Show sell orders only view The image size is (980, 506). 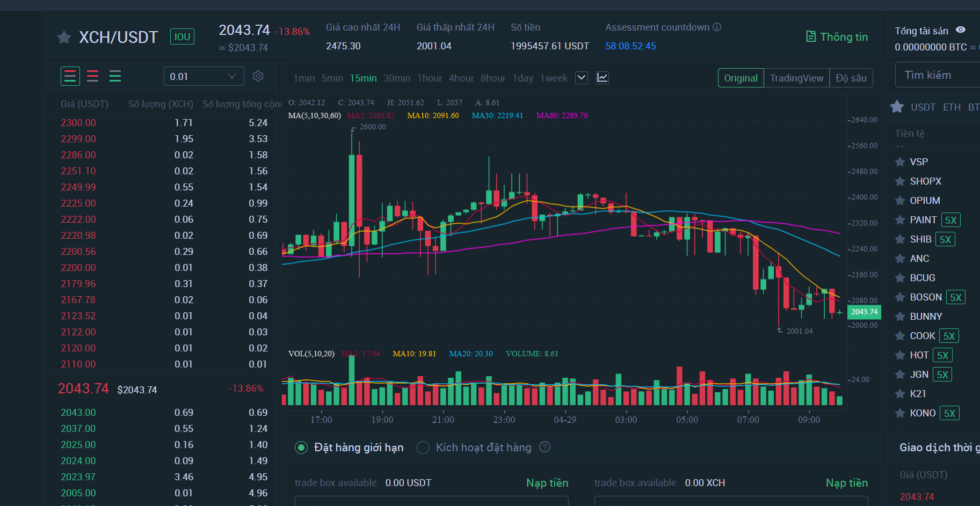pos(92,76)
